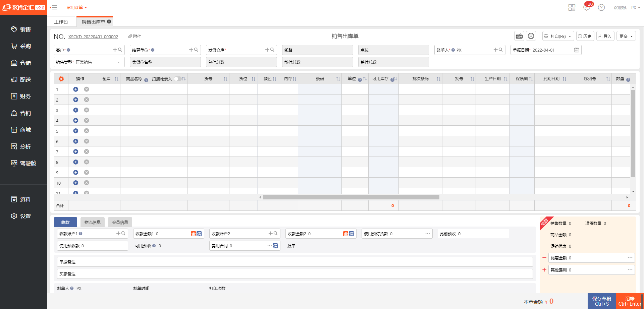Toggle the 扫描枪录入 switch

tap(177, 79)
